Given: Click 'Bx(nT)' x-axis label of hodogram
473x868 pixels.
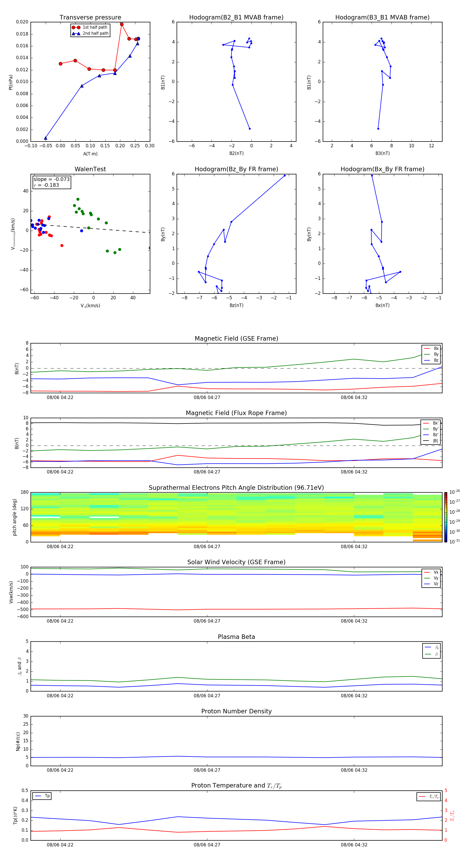Looking at the screenshot, I should pos(382,305).
